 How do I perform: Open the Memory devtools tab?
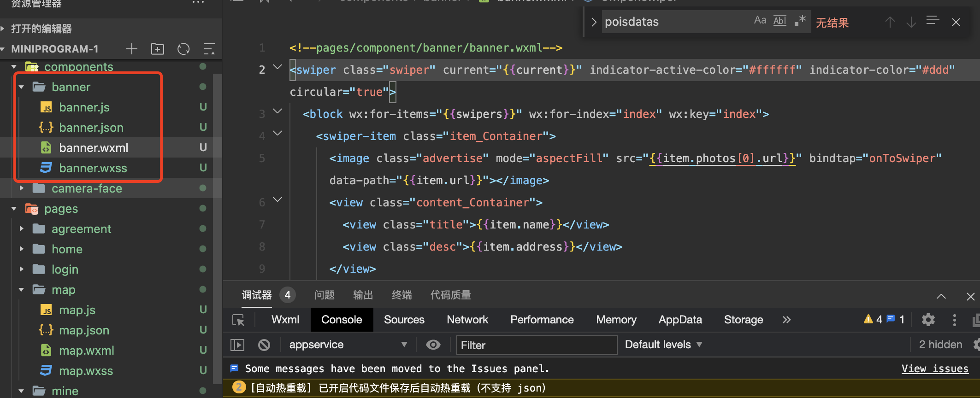pos(616,320)
